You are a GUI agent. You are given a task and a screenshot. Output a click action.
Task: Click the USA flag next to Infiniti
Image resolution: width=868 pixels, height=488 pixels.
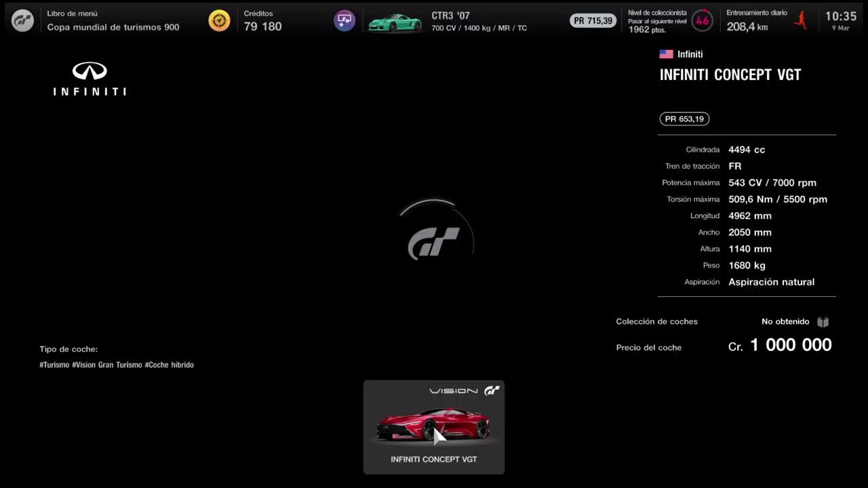tap(666, 54)
